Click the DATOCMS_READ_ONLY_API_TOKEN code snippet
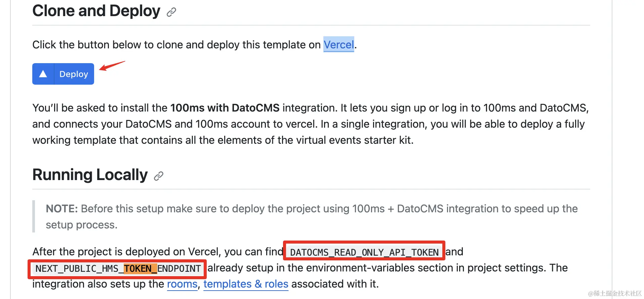 pos(364,252)
